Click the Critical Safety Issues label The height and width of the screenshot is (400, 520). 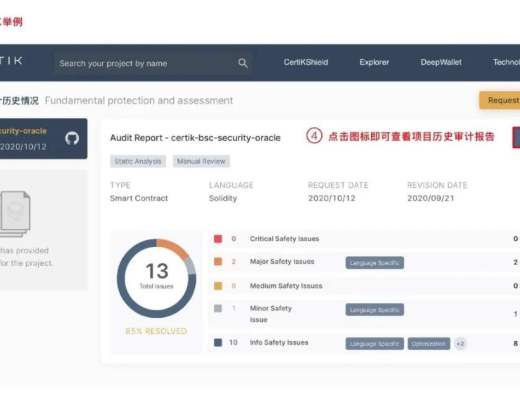click(284, 239)
